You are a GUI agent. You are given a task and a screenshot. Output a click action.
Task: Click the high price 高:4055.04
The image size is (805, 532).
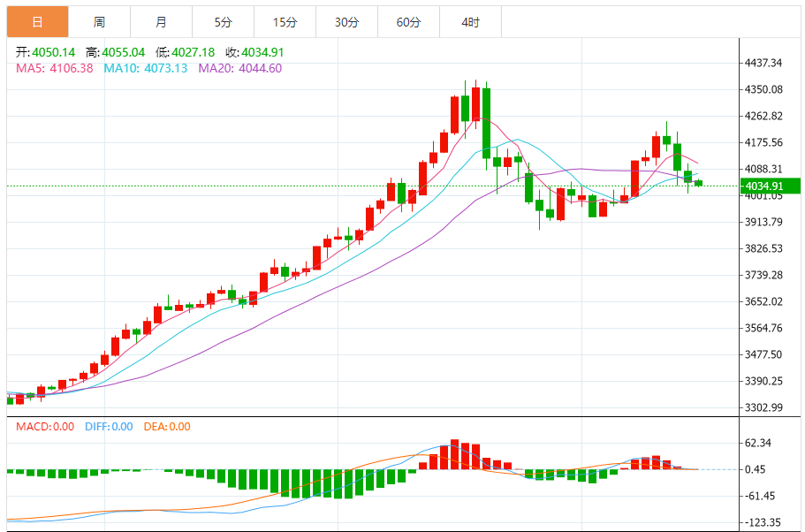116,52
